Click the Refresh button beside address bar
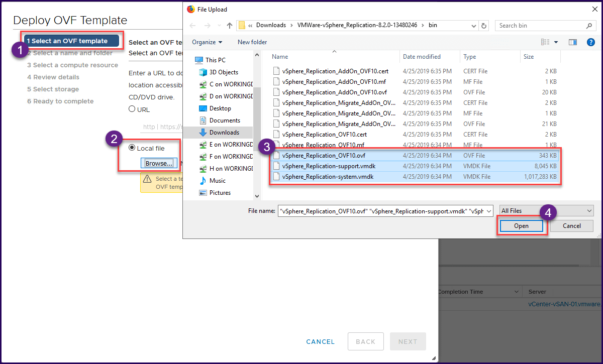 tap(484, 26)
